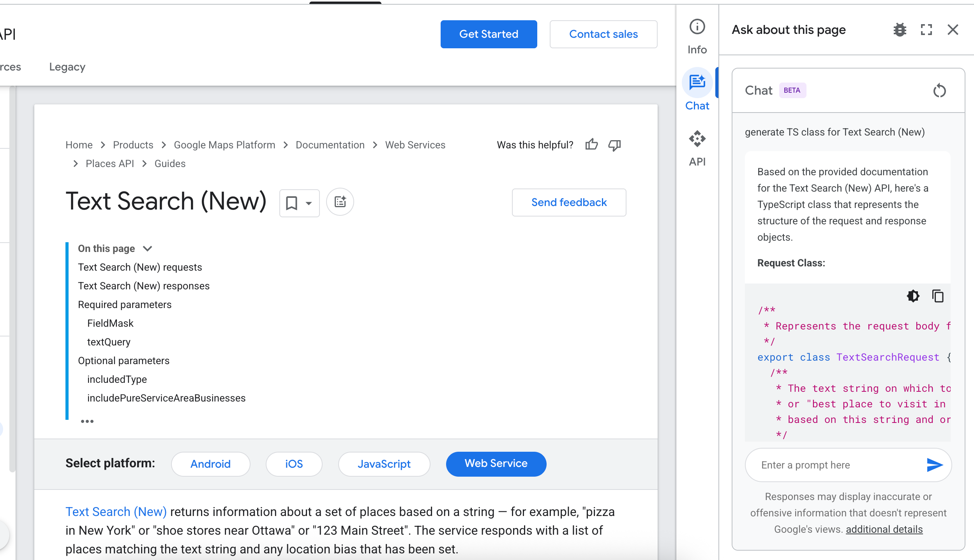The width and height of the screenshot is (974, 560).
Task: Open the API side panel
Action: (697, 148)
